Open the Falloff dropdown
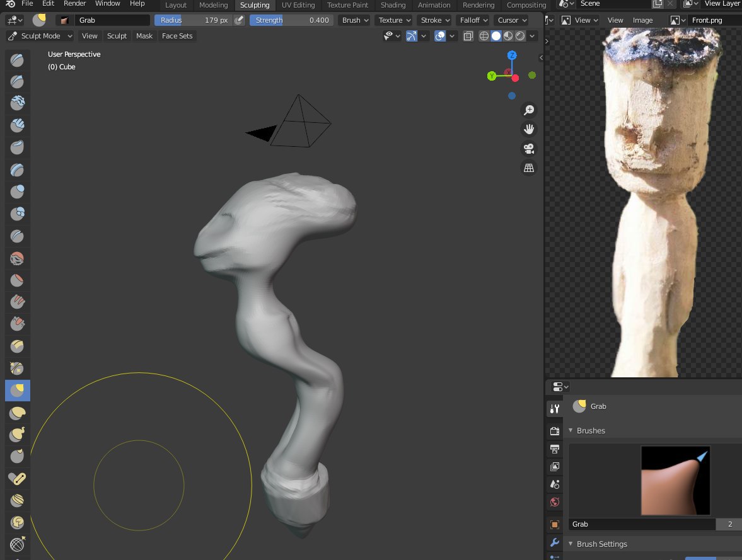742x560 pixels. coord(473,20)
